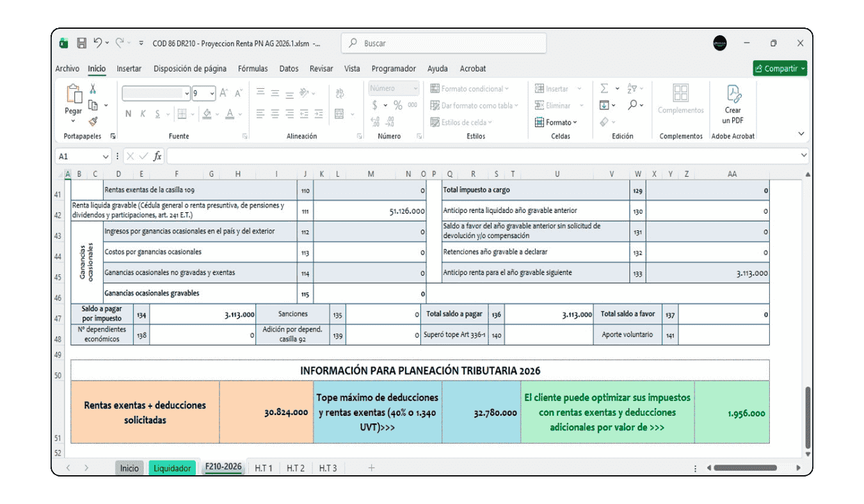Click the Compartir button
The height and width of the screenshot is (504, 864).
click(780, 68)
